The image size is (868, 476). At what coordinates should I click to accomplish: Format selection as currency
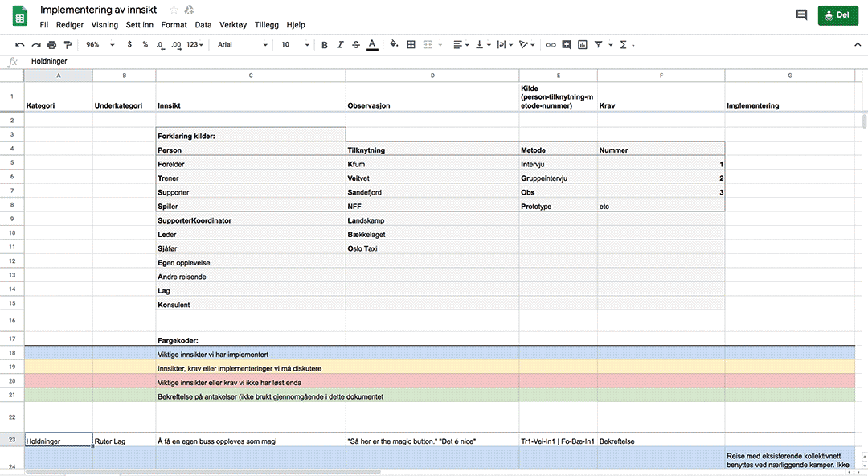[x=129, y=44]
